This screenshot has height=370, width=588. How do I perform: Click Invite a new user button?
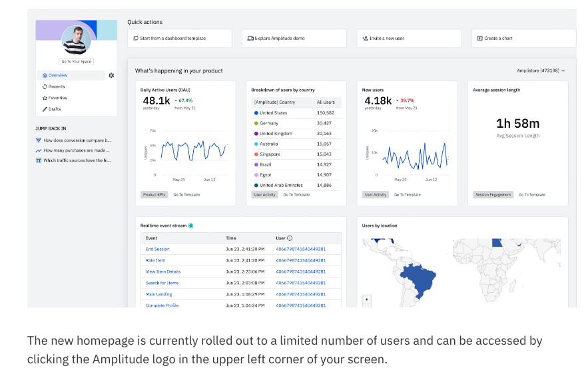tap(409, 38)
